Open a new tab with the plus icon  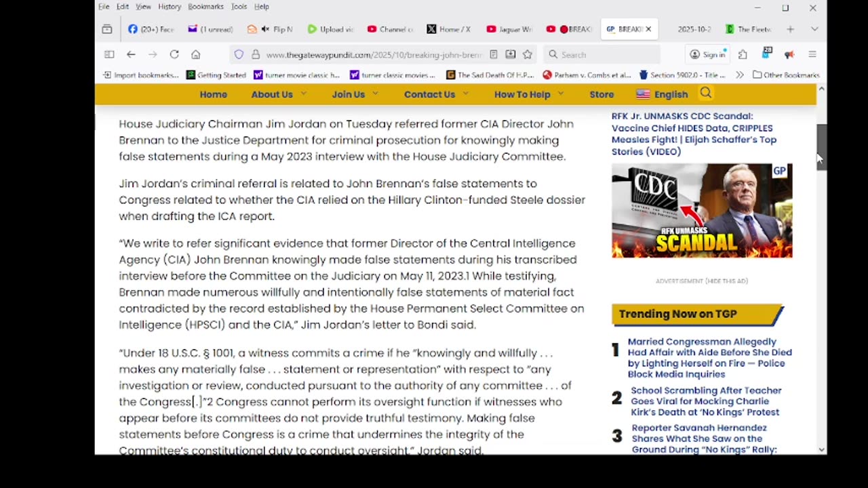(x=790, y=29)
